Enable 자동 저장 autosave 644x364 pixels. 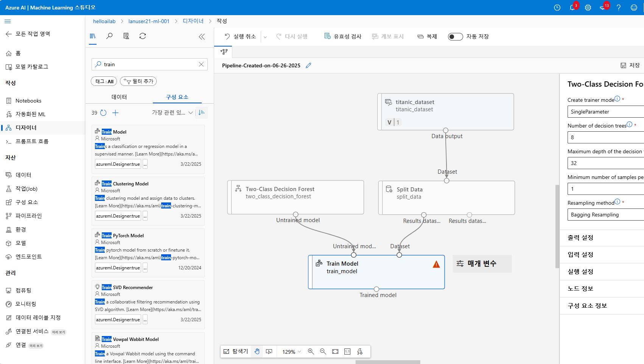(455, 36)
